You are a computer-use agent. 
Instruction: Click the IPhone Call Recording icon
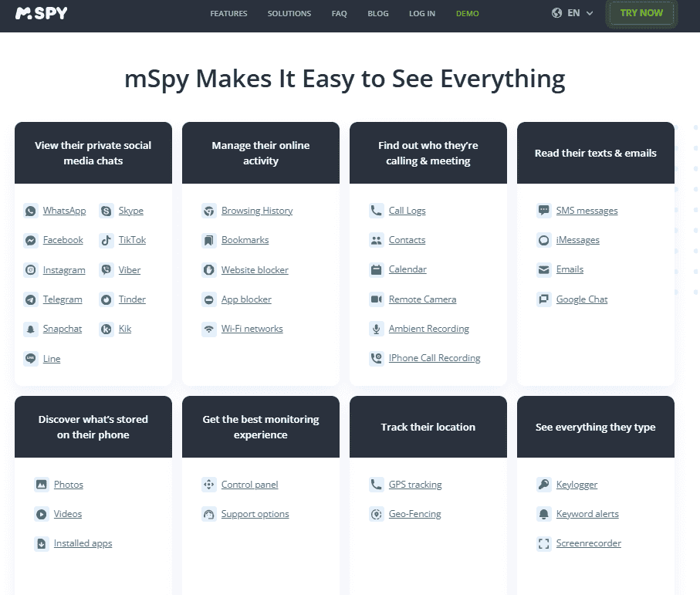(x=377, y=358)
